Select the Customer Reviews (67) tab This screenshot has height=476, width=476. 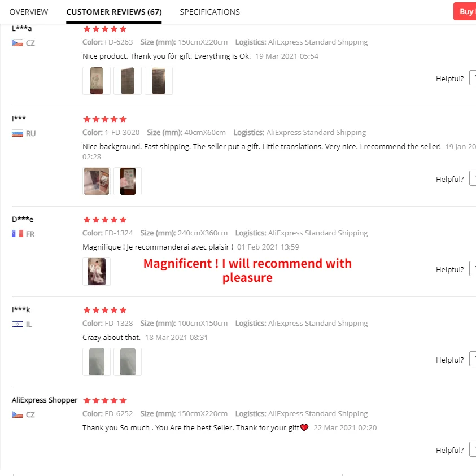[x=113, y=12]
